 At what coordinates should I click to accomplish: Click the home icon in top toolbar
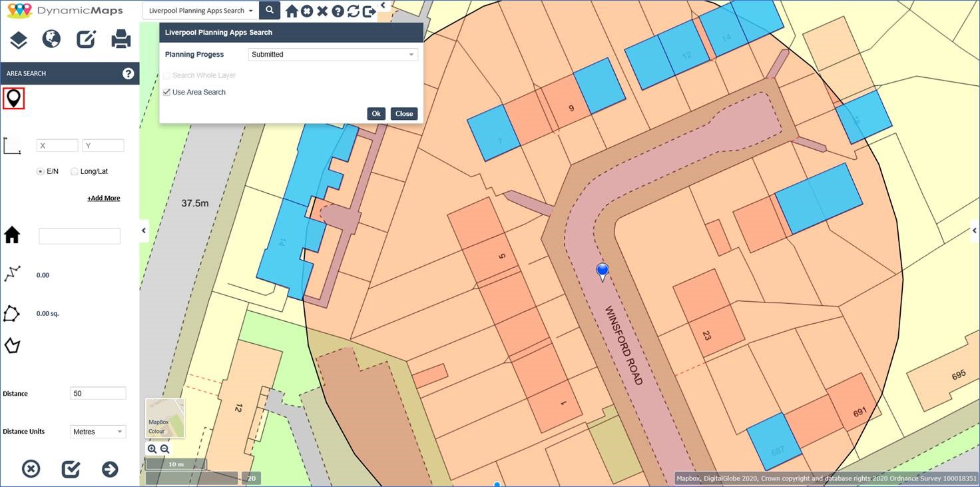pos(292,11)
